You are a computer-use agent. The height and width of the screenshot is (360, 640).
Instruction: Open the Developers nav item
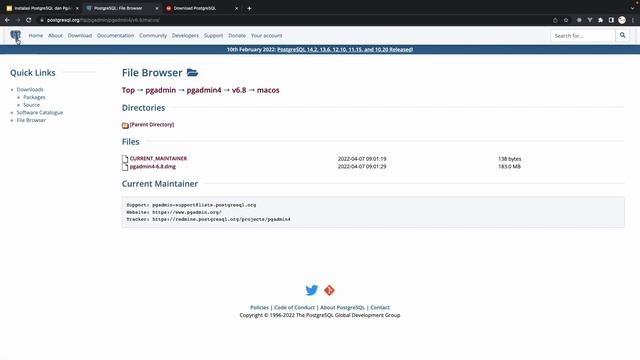(185, 36)
